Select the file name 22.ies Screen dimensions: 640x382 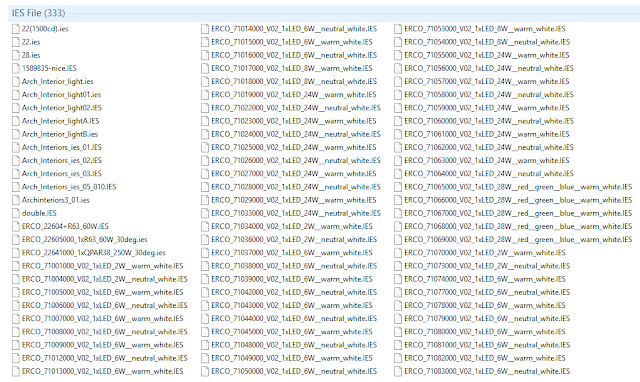point(31,42)
